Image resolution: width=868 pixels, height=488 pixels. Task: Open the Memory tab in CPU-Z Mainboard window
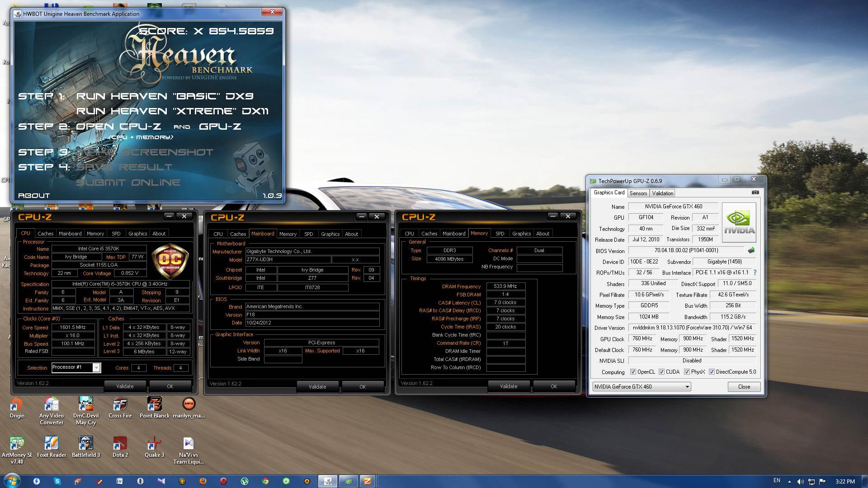pyautogui.click(x=288, y=234)
